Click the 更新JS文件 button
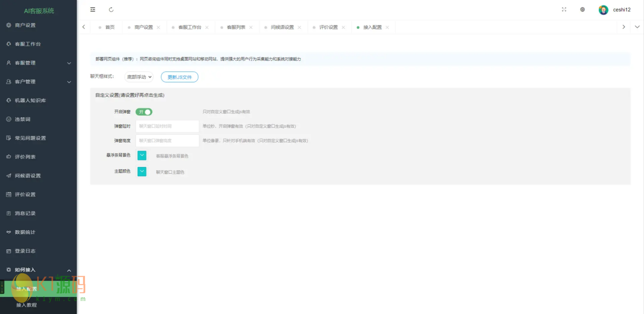This screenshot has height=314, width=644. (x=180, y=77)
